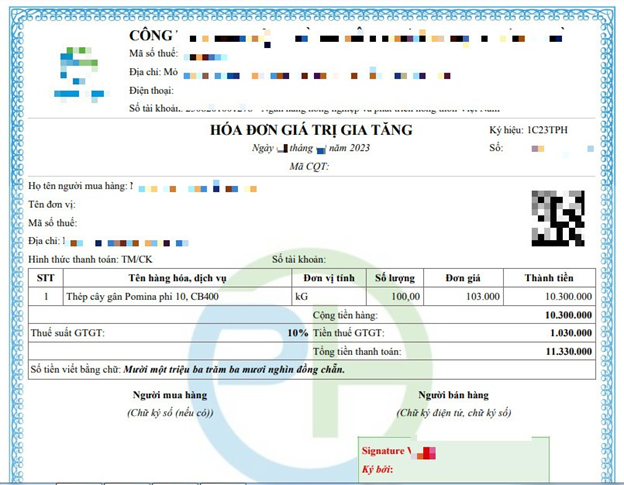Click the invoice date line ending 'năm 2023'

click(x=311, y=148)
